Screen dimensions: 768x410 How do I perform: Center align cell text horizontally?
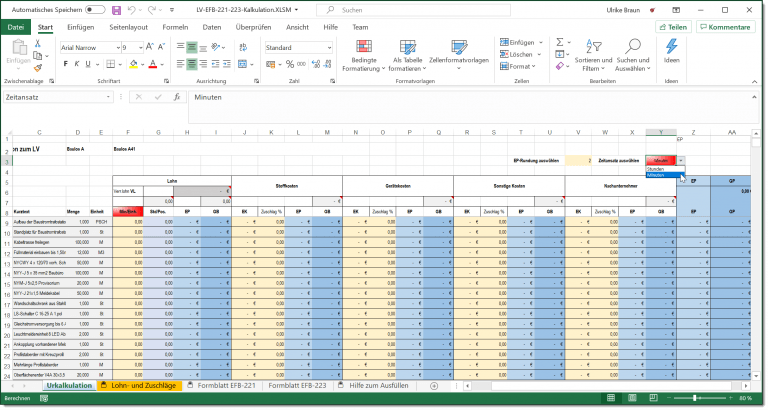pos(192,64)
